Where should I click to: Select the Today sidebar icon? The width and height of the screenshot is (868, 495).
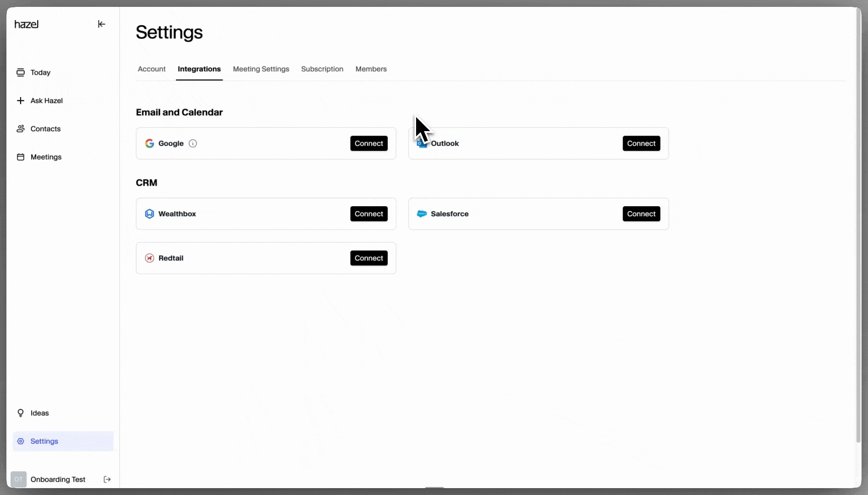pyautogui.click(x=21, y=72)
